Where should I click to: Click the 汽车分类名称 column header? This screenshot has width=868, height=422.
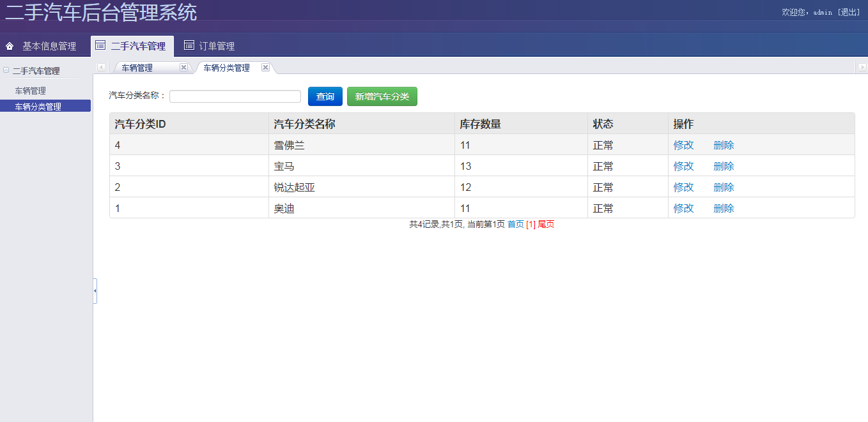[362, 124]
